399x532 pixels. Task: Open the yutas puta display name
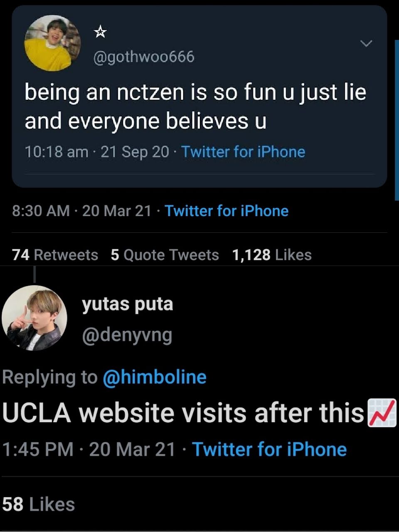click(x=127, y=304)
